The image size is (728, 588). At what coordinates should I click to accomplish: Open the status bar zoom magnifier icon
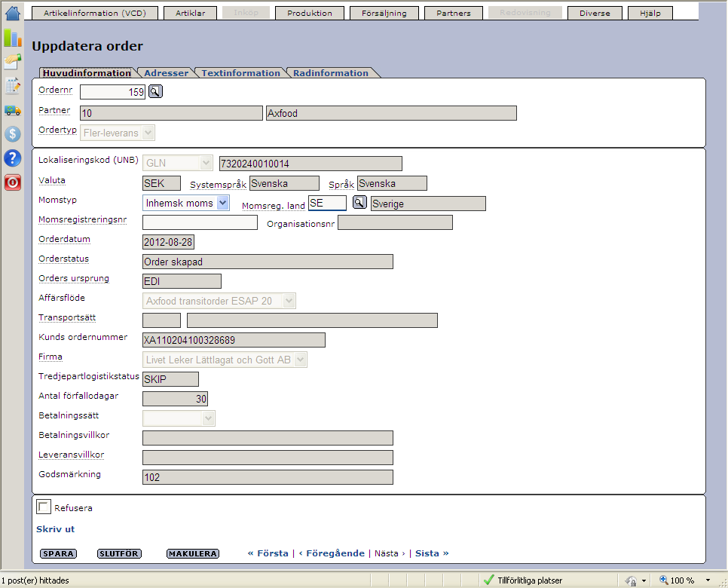click(x=663, y=580)
